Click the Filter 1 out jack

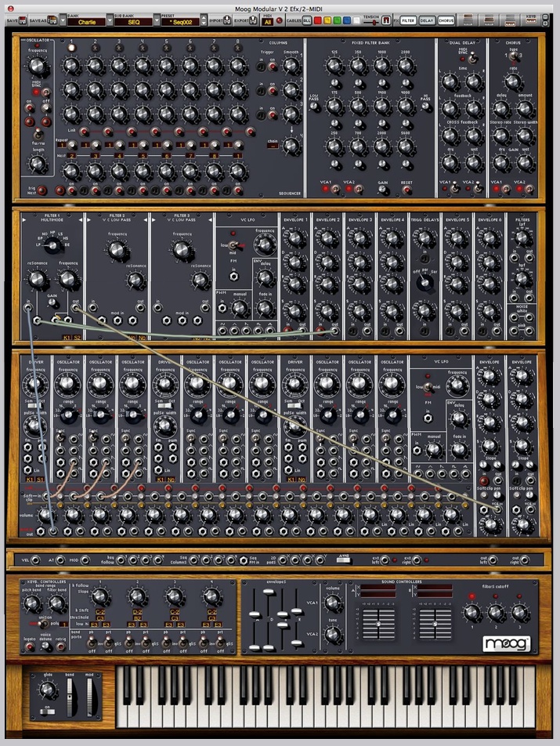point(76,308)
